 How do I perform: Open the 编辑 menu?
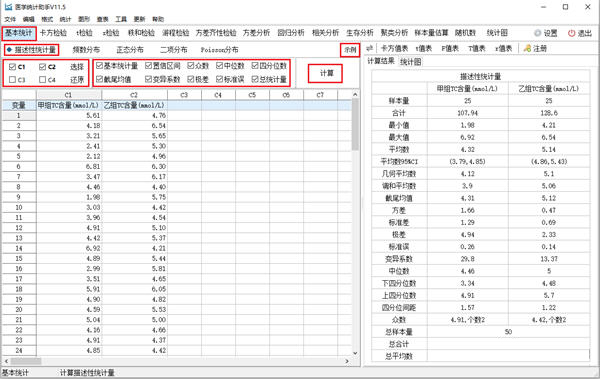(x=28, y=19)
